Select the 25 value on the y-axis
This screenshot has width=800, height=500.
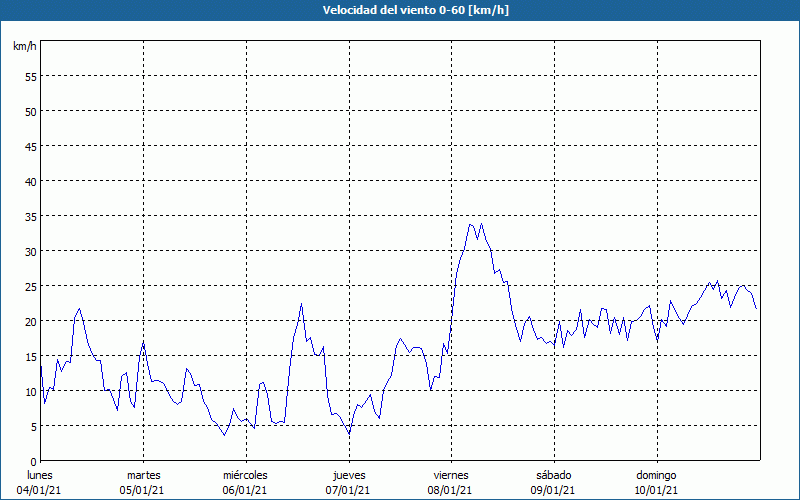coord(31,288)
